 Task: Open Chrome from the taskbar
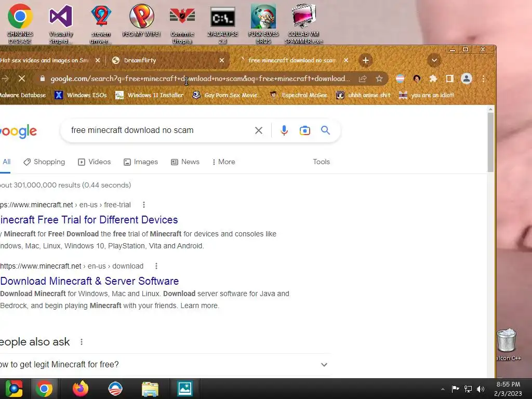click(44, 389)
